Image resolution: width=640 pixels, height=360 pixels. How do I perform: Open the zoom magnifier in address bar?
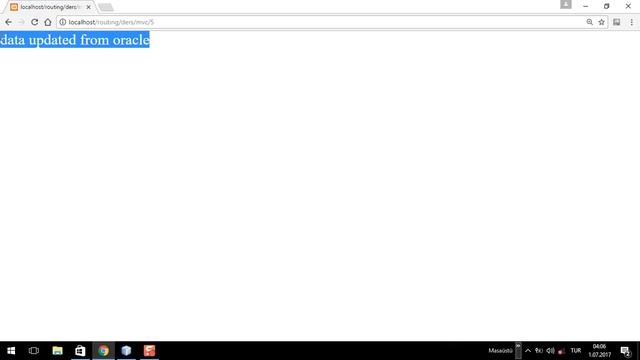[589, 22]
